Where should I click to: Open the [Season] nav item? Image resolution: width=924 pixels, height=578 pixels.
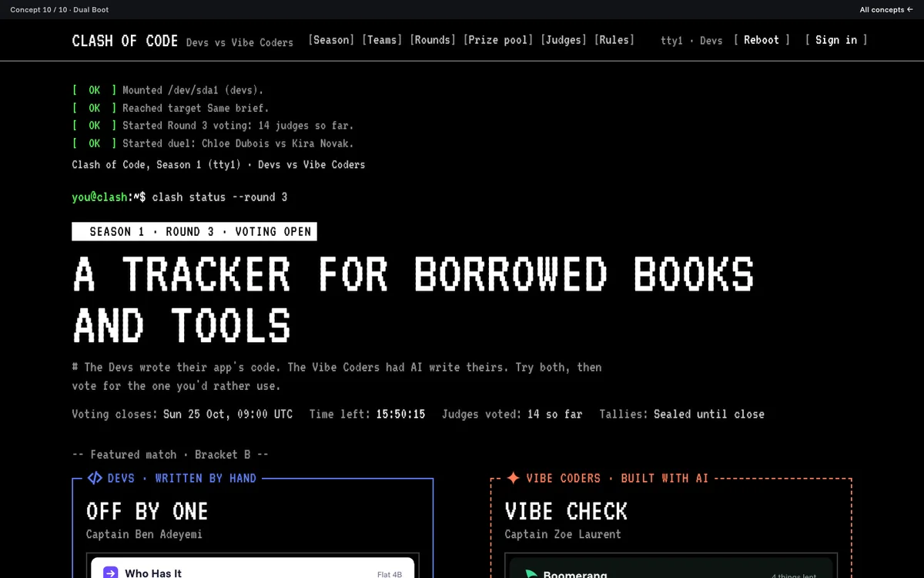pyautogui.click(x=331, y=40)
